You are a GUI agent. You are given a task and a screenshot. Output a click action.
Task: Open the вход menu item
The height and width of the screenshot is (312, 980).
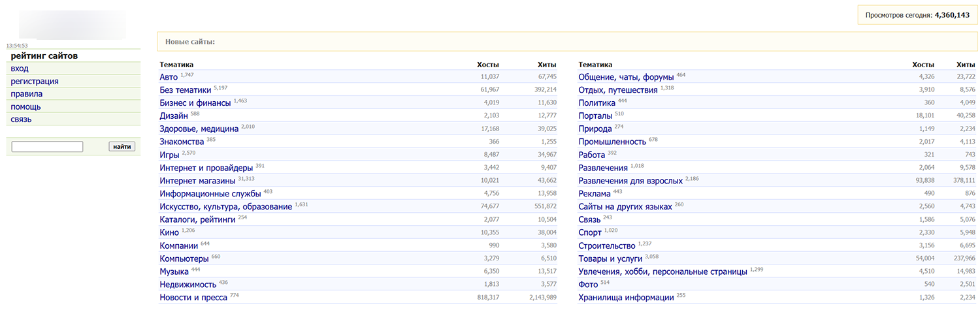(x=20, y=69)
